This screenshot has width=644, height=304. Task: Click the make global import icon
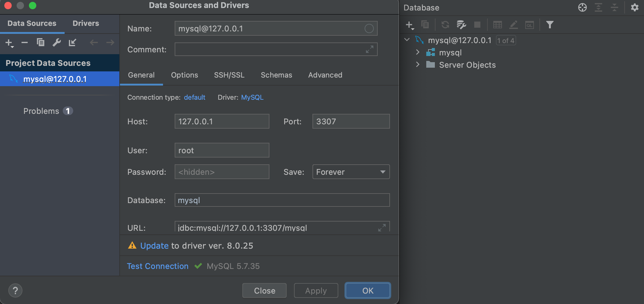click(73, 42)
